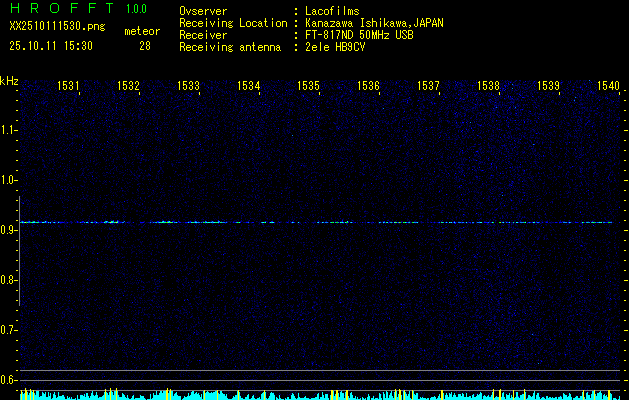Click the 1535 time marker

tap(309, 87)
